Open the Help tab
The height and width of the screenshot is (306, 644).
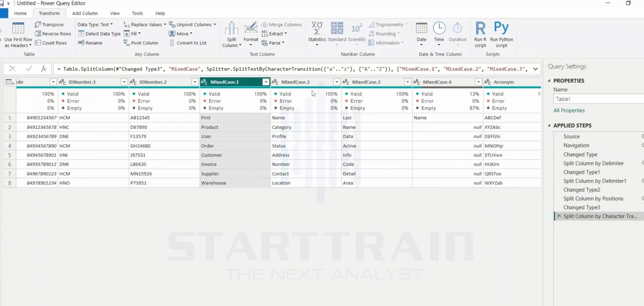[160, 13]
